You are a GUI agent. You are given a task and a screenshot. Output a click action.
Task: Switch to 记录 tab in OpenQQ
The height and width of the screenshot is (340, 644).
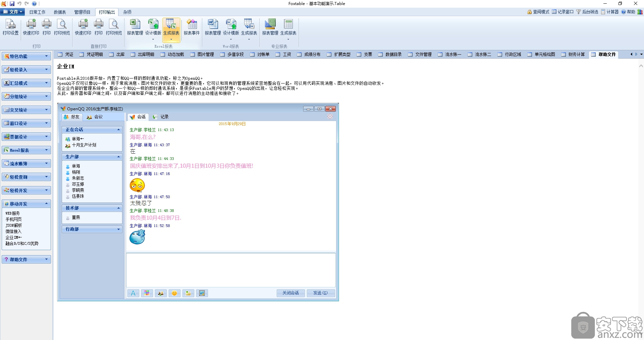click(161, 117)
